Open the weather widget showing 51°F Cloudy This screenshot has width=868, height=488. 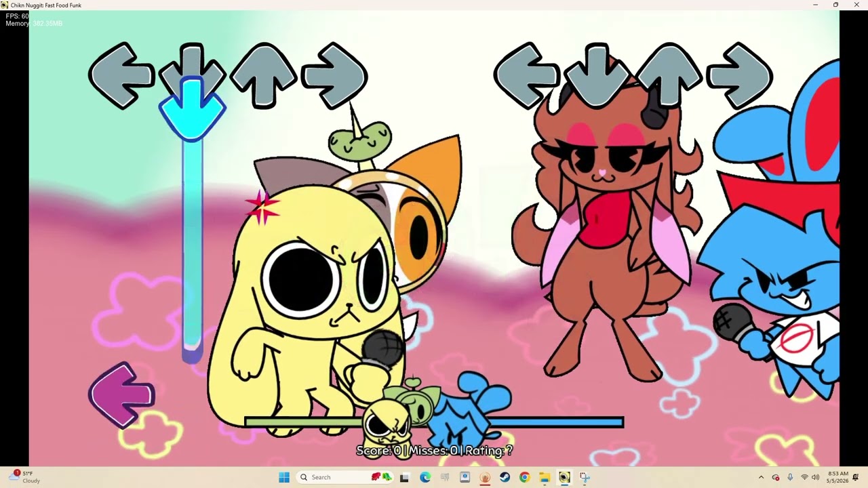click(24, 477)
